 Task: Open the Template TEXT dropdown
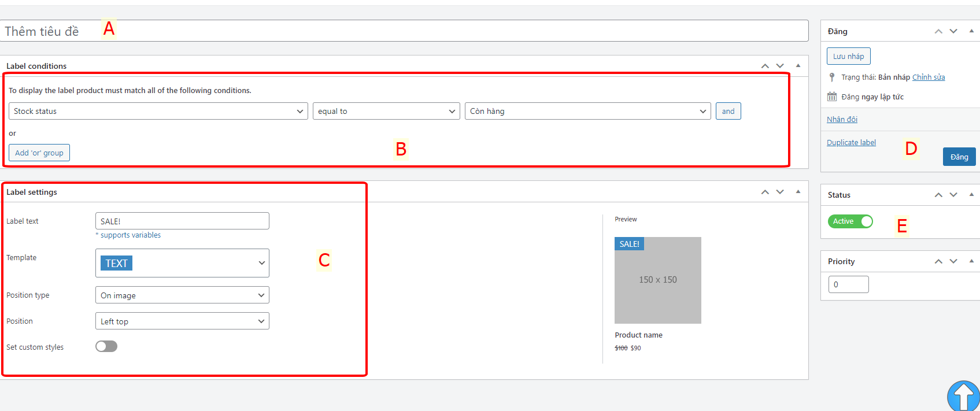[182, 263]
